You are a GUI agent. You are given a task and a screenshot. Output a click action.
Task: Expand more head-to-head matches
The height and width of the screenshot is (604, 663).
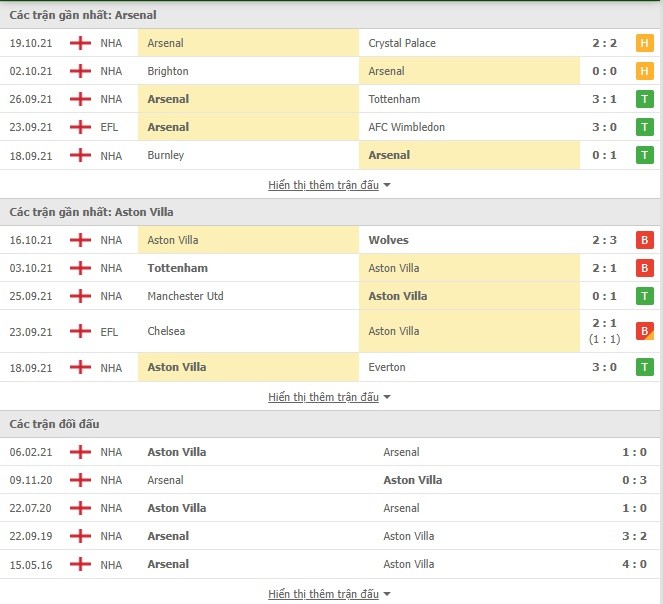pos(329,594)
